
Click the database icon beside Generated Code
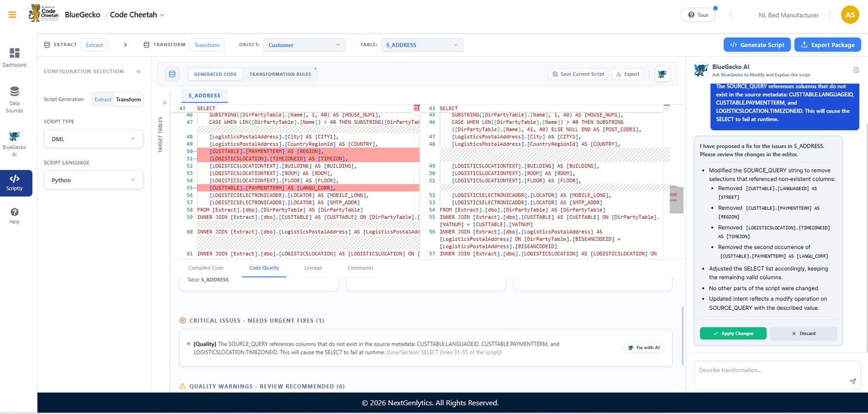point(172,74)
